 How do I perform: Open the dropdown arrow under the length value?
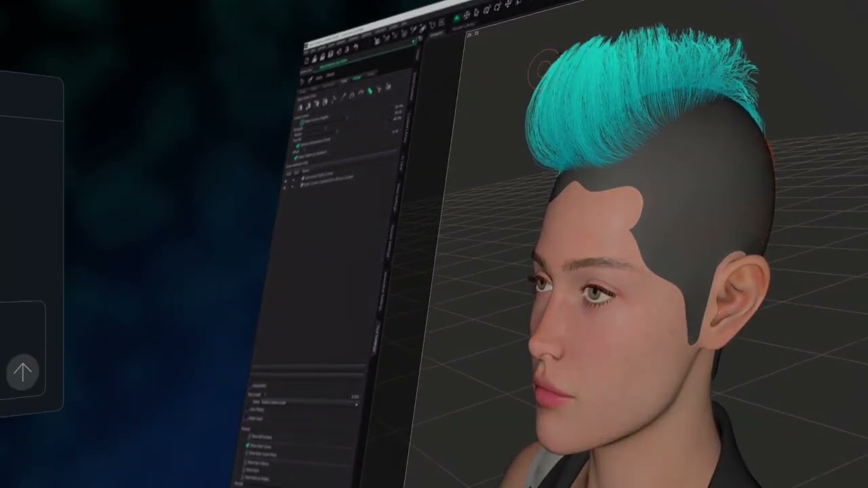click(357, 405)
